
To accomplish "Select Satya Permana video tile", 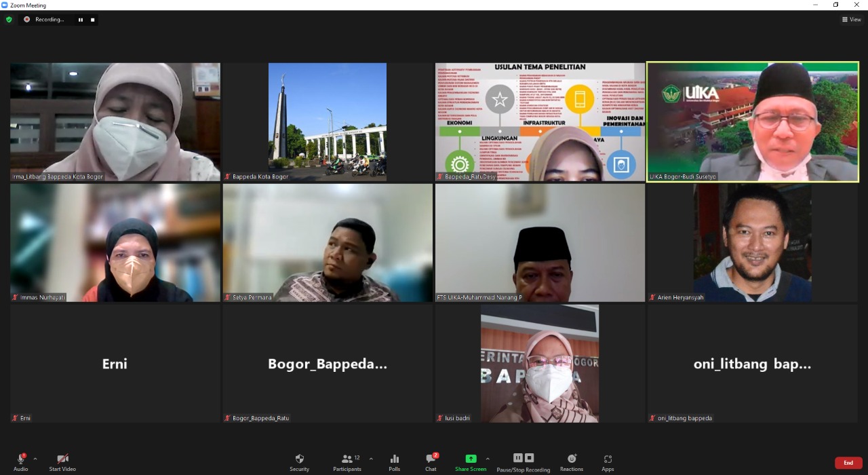I will 328,243.
